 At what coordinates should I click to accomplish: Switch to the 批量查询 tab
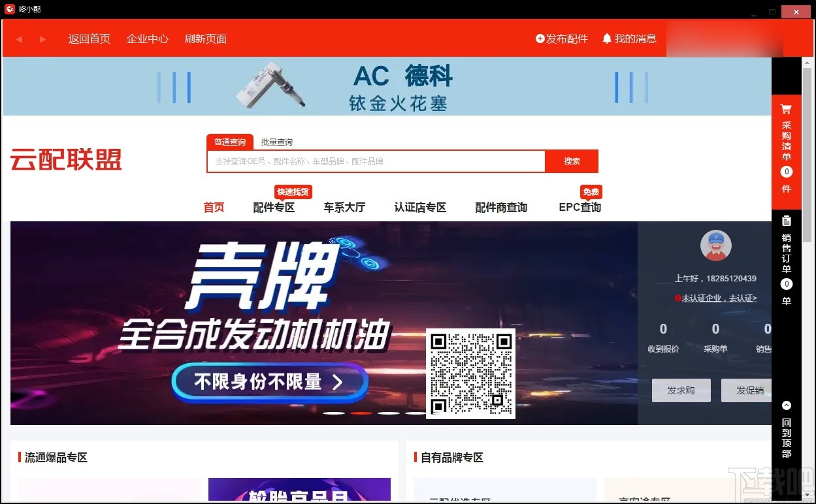(276, 142)
